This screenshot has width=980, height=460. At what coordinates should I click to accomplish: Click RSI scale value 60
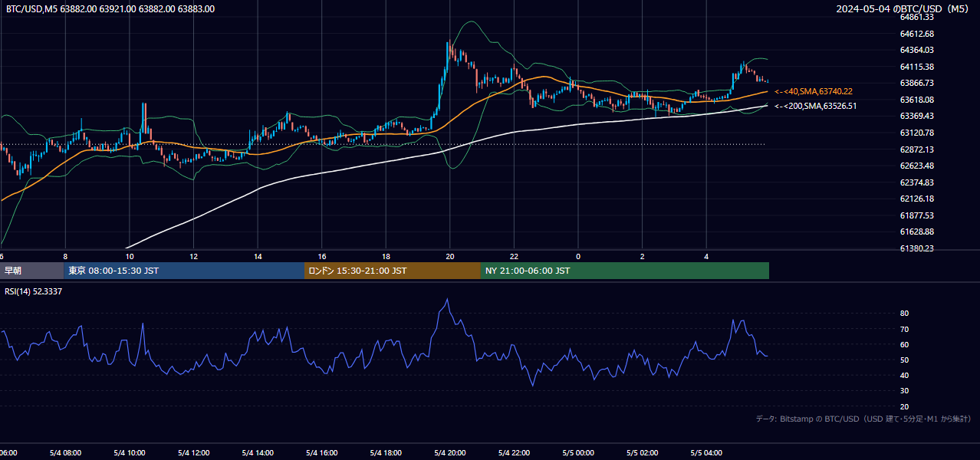coord(904,344)
